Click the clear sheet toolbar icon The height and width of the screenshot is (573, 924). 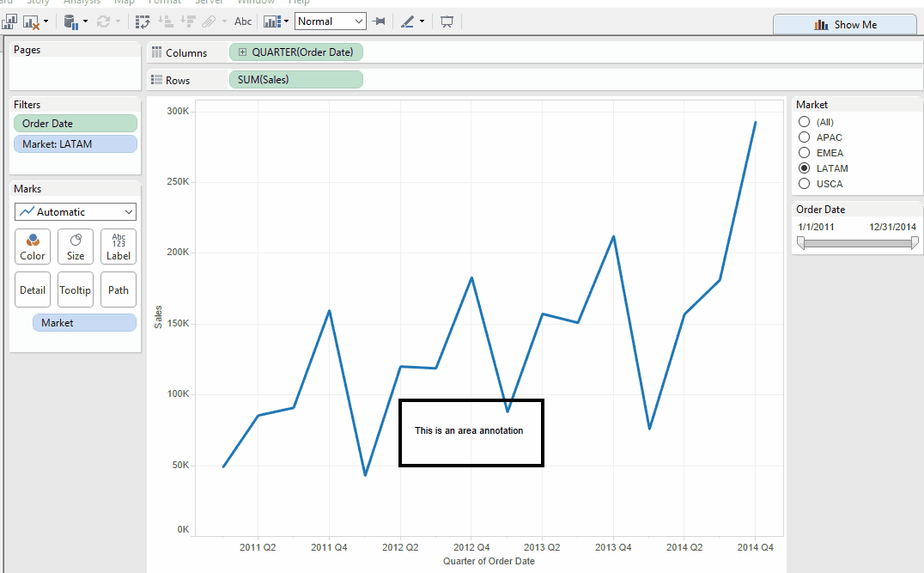(31, 21)
